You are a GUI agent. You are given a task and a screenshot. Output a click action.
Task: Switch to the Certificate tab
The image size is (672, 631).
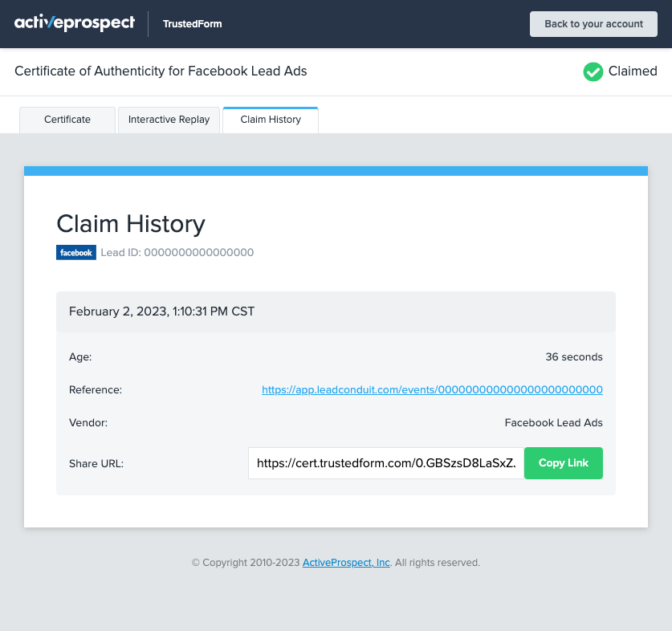pyautogui.click(x=67, y=120)
